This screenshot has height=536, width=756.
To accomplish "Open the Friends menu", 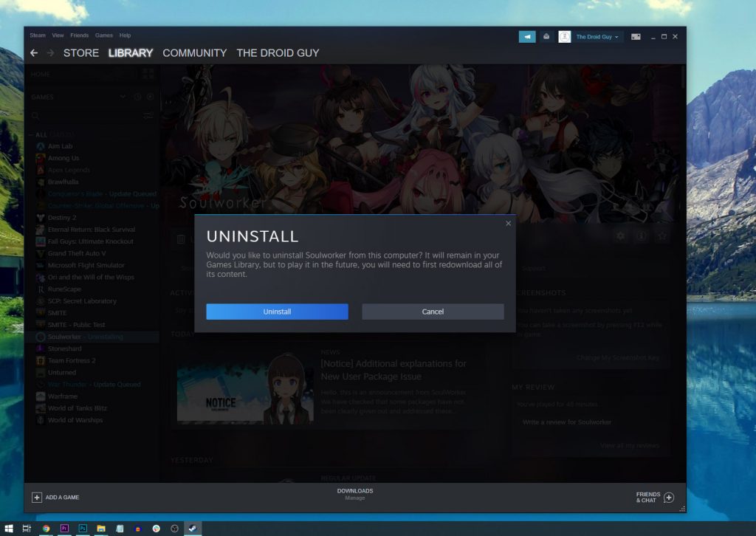I will 80,35.
